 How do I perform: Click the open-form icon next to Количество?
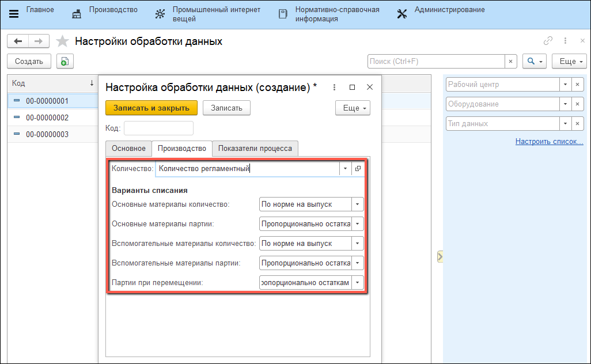tap(358, 169)
